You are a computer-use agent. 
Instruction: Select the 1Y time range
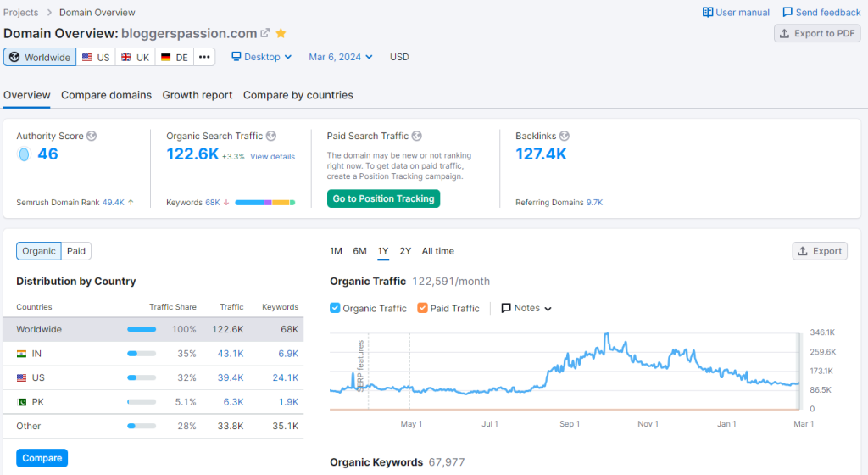[x=383, y=251]
